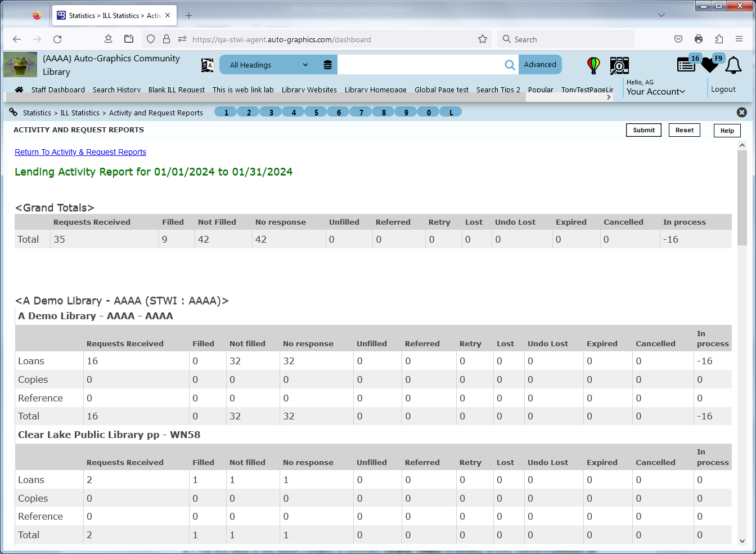The image size is (756, 554).
Task: Click the breadcrumb link chain icon
Action: pyautogui.click(x=13, y=112)
